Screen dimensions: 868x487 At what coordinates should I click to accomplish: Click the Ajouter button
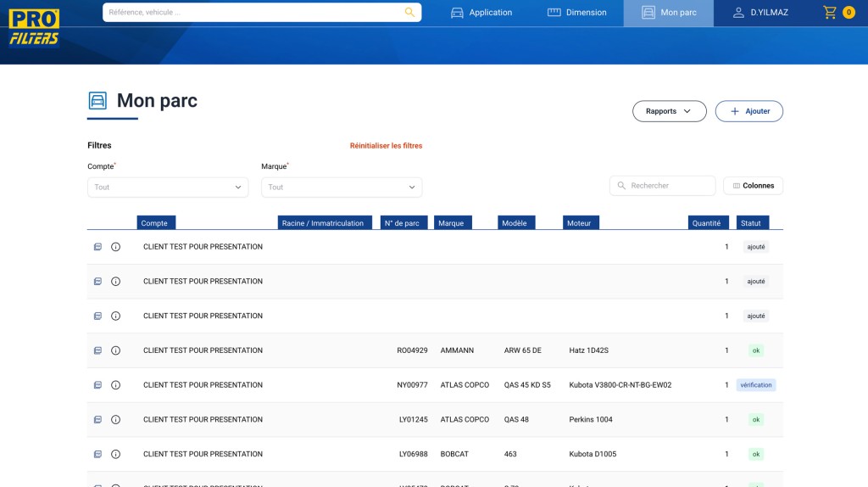[749, 111]
